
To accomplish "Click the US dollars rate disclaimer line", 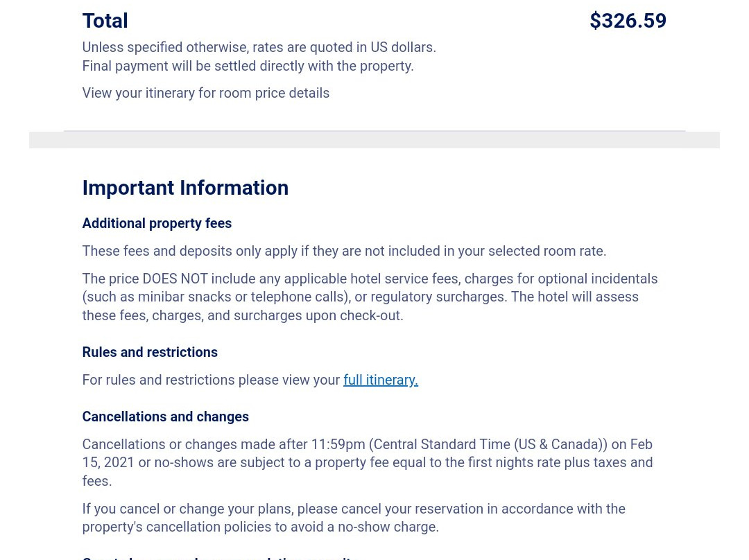I will [259, 47].
